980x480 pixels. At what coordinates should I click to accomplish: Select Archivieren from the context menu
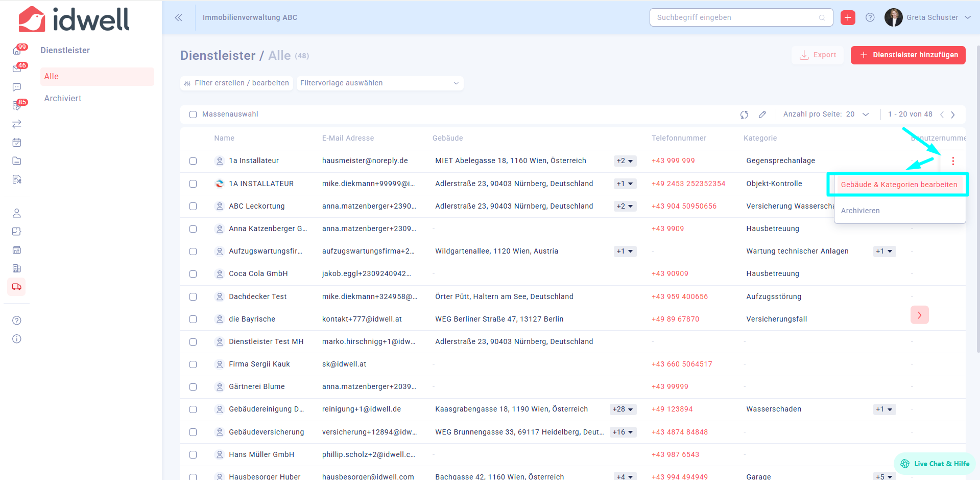tap(860, 211)
